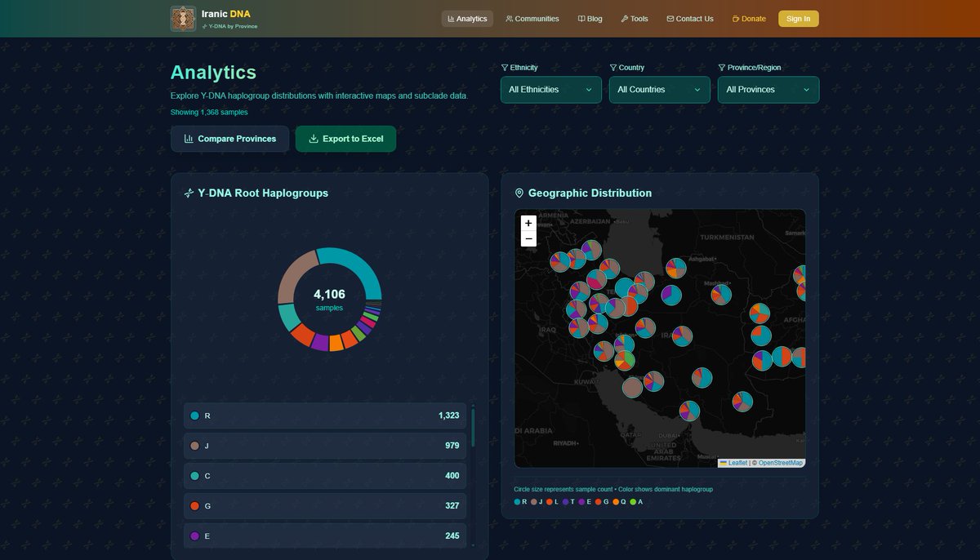Click the 4,106 samples donut center

click(329, 299)
